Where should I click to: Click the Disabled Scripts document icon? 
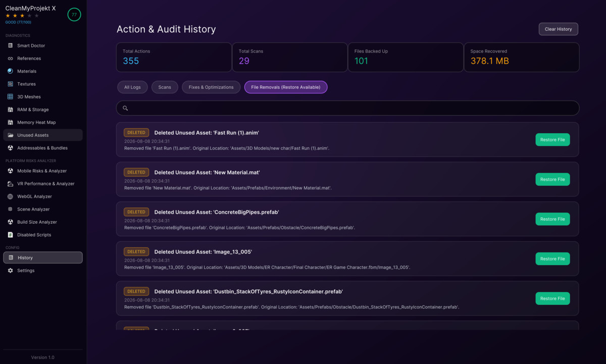coord(11,235)
